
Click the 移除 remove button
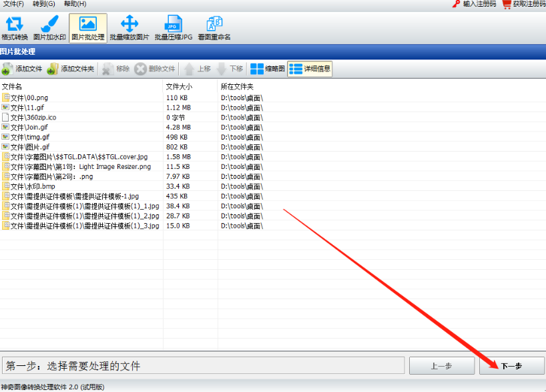pos(116,69)
